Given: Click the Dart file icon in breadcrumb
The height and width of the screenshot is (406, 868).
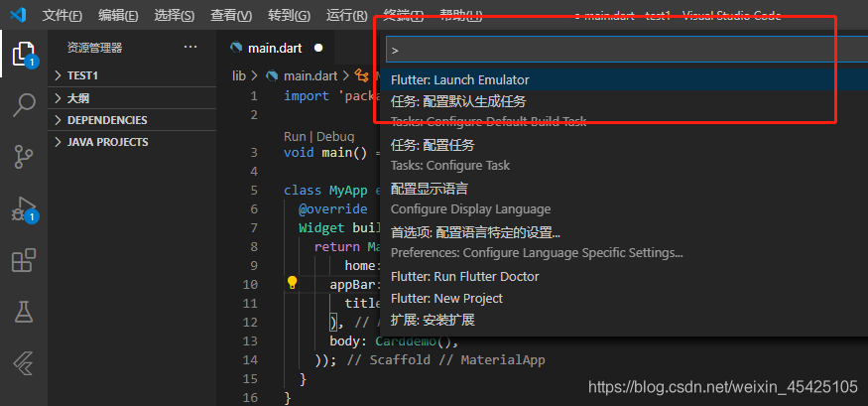Looking at the screenshot, I should (272, 75).
